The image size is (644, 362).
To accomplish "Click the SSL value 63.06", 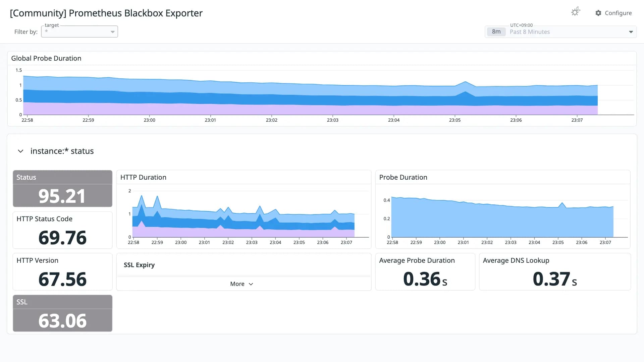I will 62,321.
